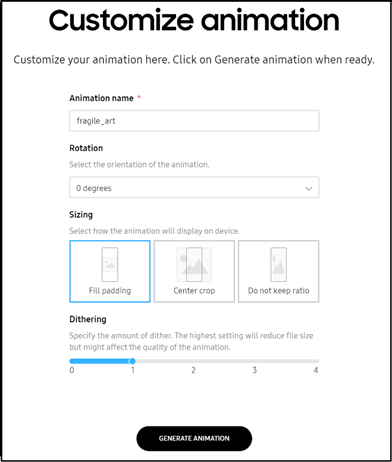Click the Animation name input field
Screen dimensions: 392x462
pyautogui.click(x=194, y=121)
